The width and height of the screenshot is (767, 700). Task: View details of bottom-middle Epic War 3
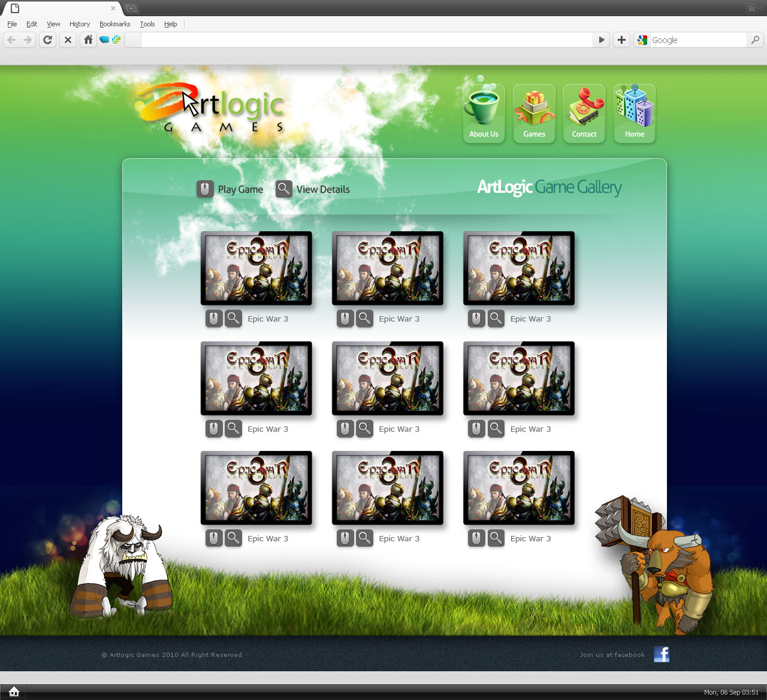pyautogui.click(x=365, y=538)
